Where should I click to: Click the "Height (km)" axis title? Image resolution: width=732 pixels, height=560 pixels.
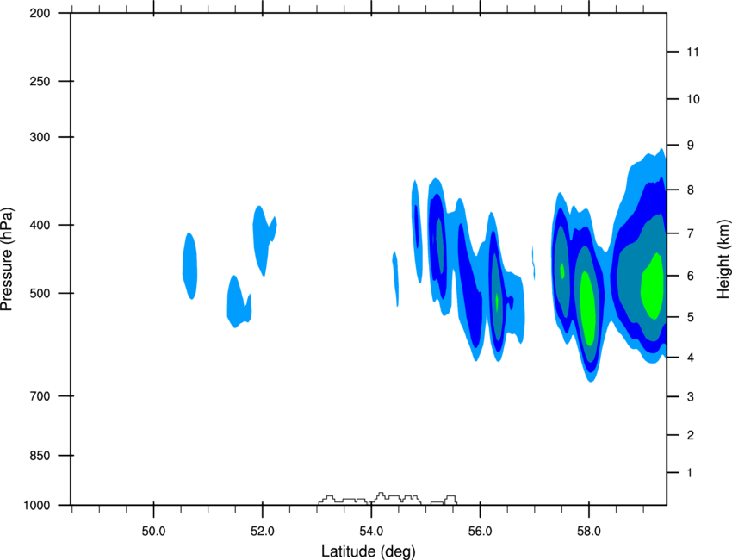[723, 258]
